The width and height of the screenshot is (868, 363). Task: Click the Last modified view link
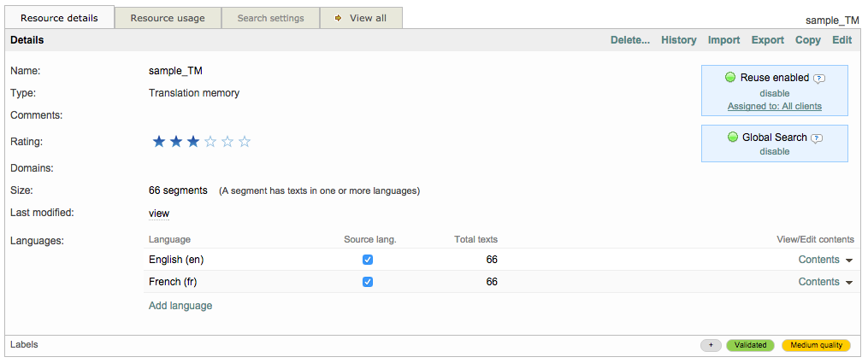click(159, 214)
